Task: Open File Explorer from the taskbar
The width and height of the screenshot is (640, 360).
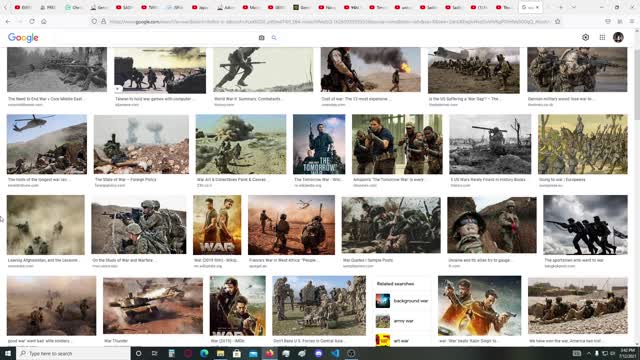Action: point(220,353)
